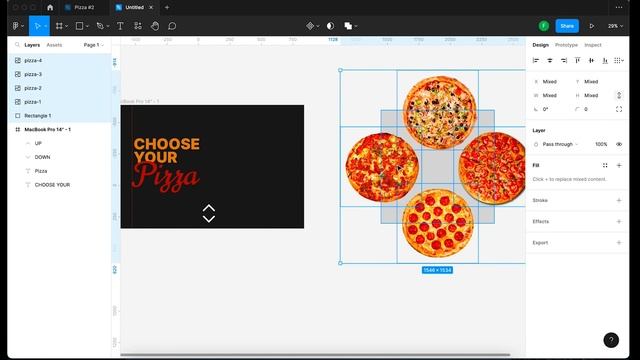Select the Rectangle 1 layer
Screen dimensions: 640x360
pyautogui.click(x=60, y=116)
